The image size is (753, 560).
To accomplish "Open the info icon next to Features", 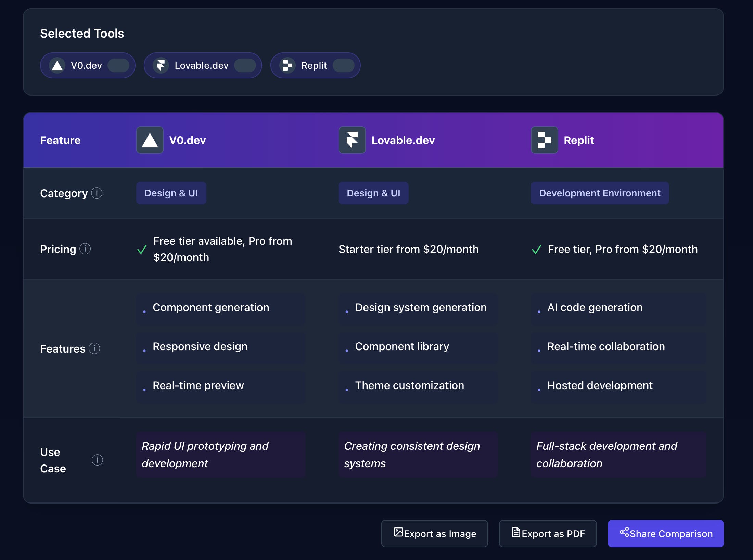I will (94, 348).
